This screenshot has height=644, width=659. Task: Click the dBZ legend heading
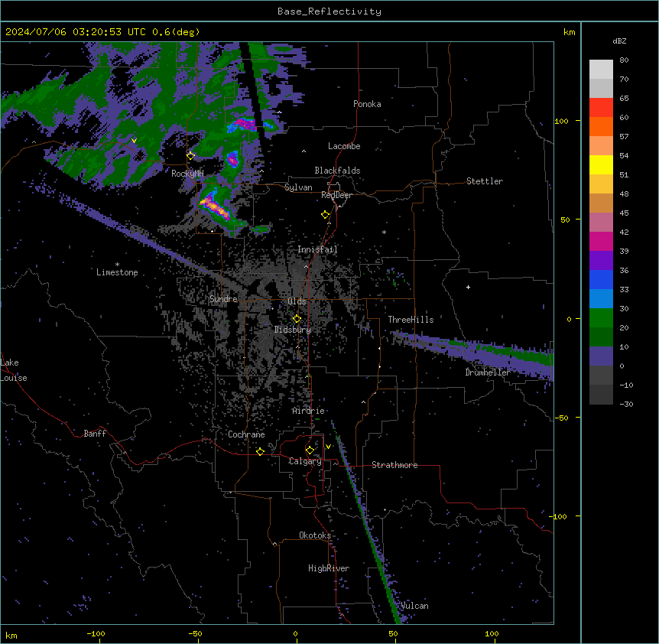tap(619, 41)
